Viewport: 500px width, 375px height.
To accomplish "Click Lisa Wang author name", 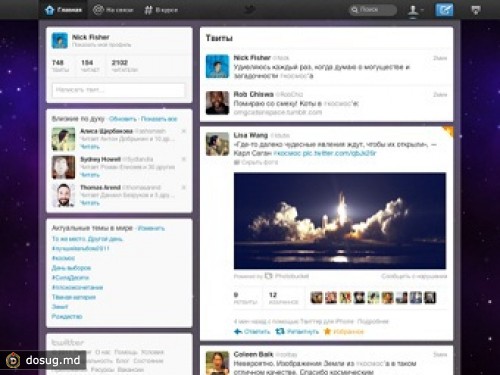I will point(251,135).
